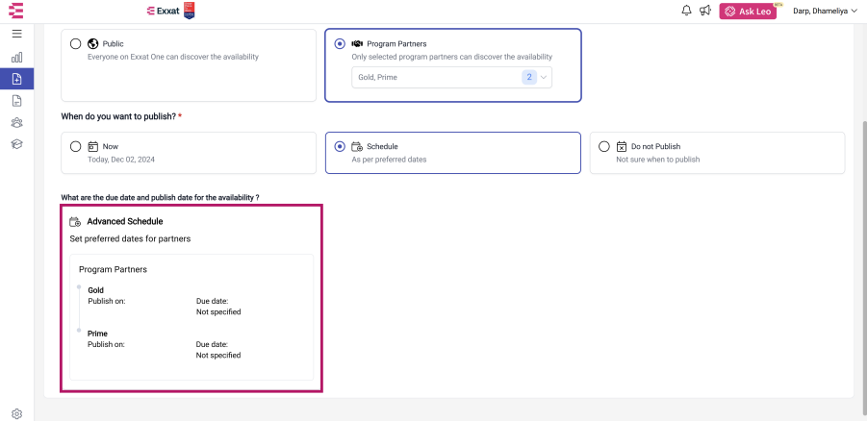868x421 pixels.
Task: Open the Advanced Schedule heading
Action: click(124, 221)
